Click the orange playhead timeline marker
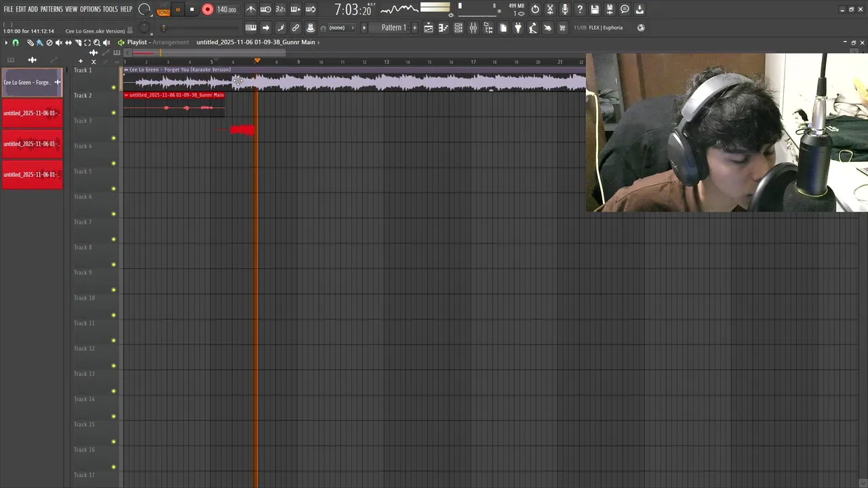 pos(257,61)
